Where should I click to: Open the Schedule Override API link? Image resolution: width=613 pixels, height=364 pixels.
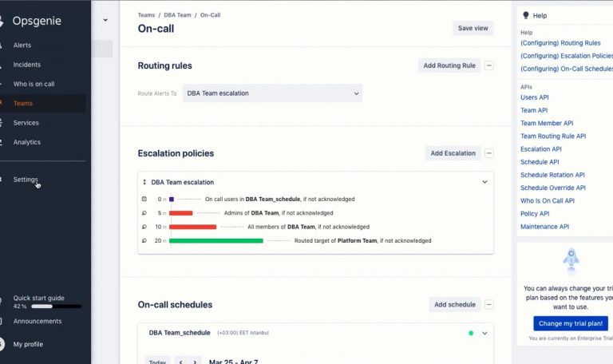coord(553,188)
